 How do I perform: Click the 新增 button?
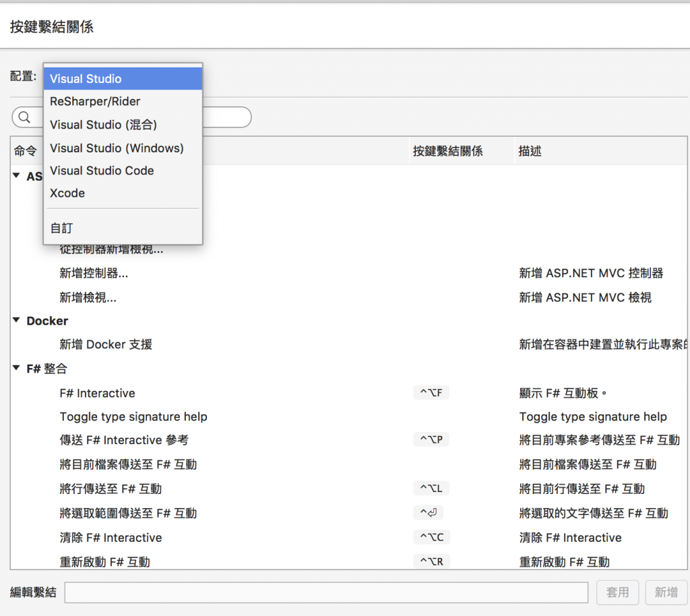tap(666, 592)
